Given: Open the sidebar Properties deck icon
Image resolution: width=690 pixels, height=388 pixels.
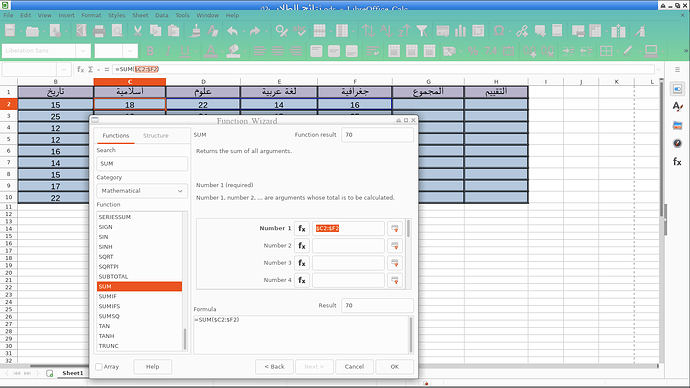Looking at the screenshot, I should click(677, 89).
